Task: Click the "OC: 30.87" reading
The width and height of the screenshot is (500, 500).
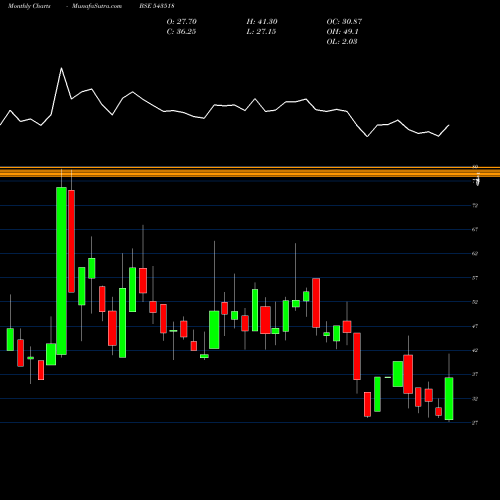Action: (x=344, y=22)
